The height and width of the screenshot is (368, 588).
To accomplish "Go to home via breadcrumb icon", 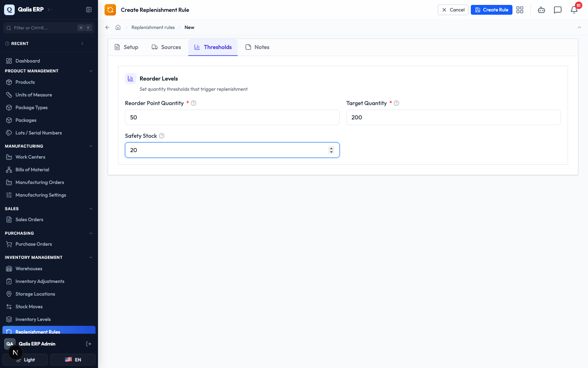I will pyautogui.click(x=118, y=27).
